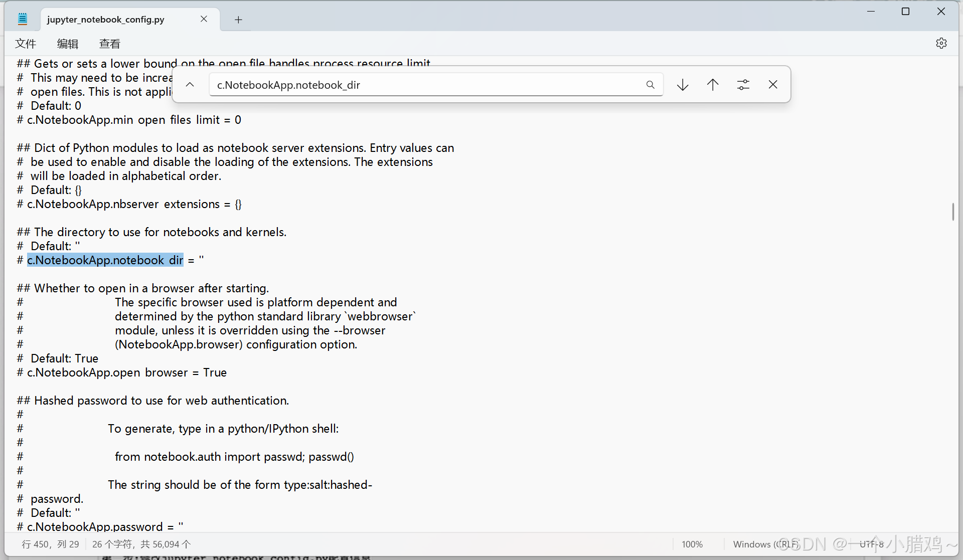Click highlighted c.NotebookApp.notebook_dir text
Viewport: 963px width, 560px height.
(x=105, y=260)
